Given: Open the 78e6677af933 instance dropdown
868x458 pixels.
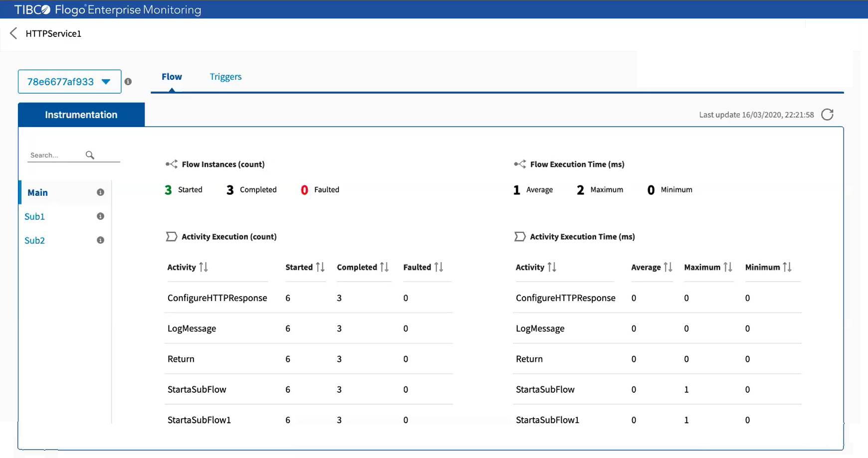Looking at the screenshot, I should pyautogui.click(x=69, y=82).
